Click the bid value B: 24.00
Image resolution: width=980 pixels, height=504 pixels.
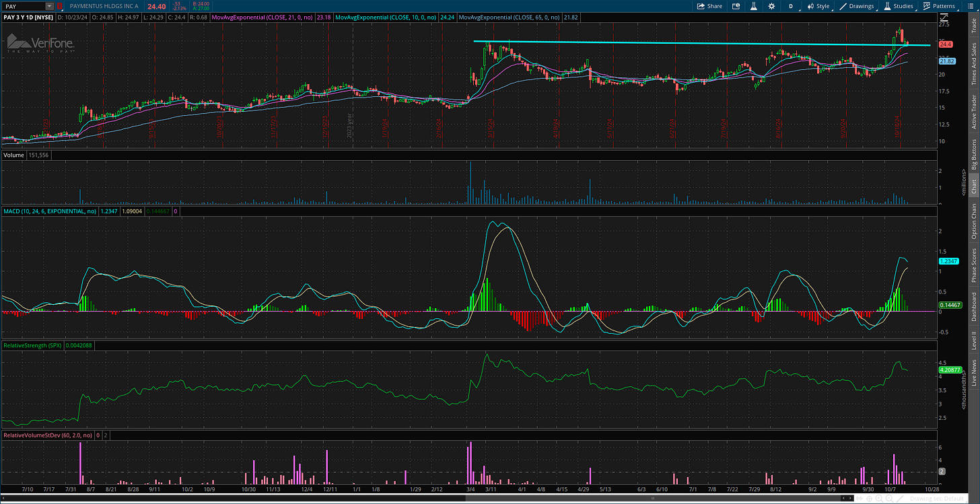click(x=201, y=4)
